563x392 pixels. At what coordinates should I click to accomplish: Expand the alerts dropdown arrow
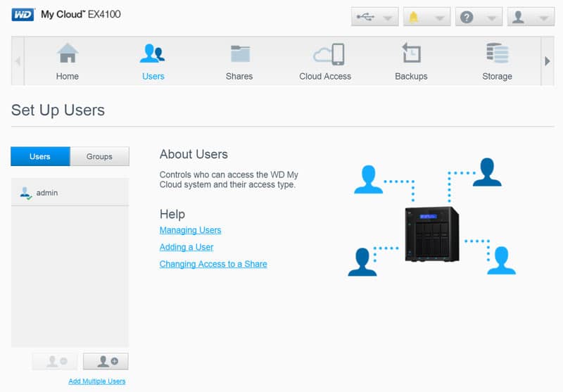[x=439, y=18]
